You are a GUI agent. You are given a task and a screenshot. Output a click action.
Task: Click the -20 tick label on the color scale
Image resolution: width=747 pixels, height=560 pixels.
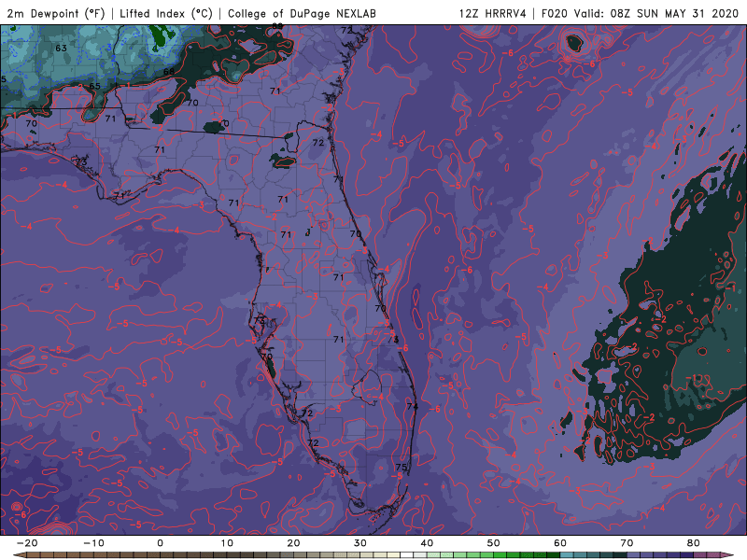(27, 543)
